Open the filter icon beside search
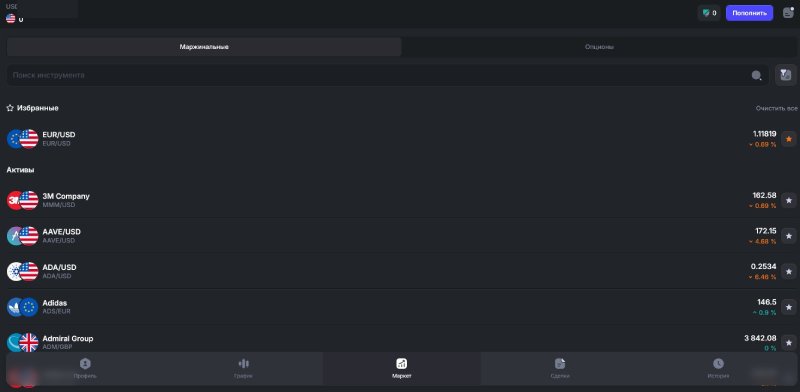The image size is (800, 392). coord(785,75)
